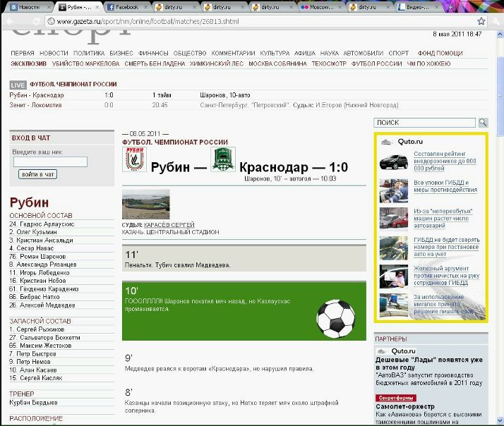Click the search magnifier icon
Screen dimensions: 504x426
(x=484, y=123)
